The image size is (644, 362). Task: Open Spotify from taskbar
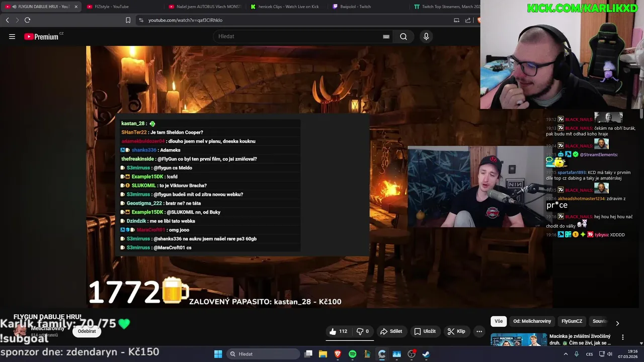352,354
